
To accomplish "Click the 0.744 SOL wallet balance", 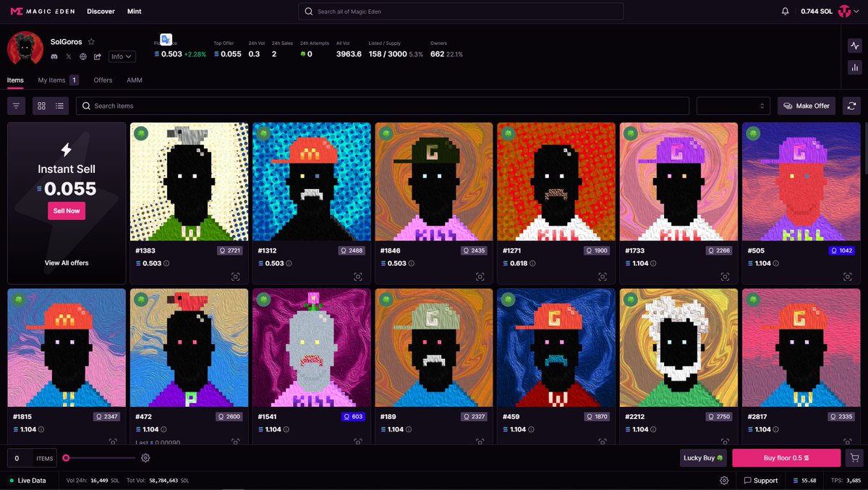I will [815, 12].
